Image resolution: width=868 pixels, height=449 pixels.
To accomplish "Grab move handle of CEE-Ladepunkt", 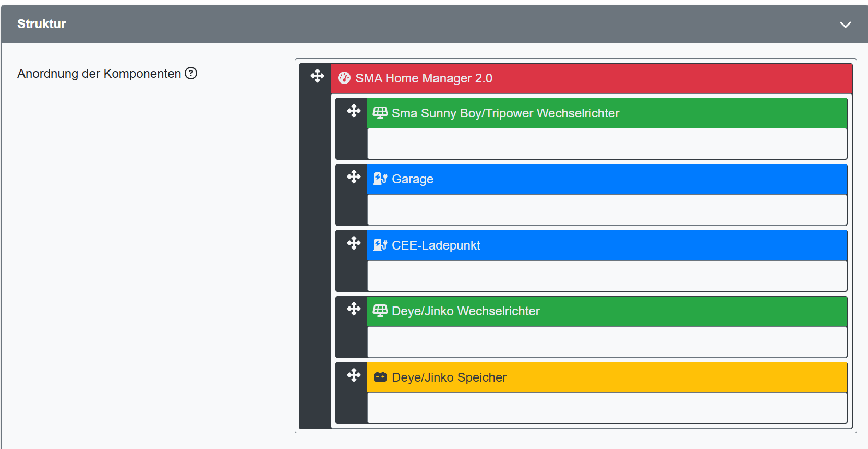I will click(x=354, y=243).
